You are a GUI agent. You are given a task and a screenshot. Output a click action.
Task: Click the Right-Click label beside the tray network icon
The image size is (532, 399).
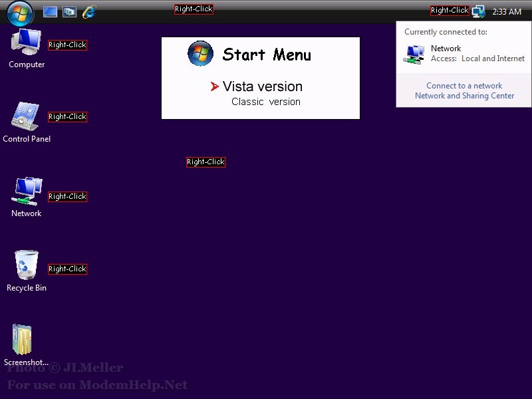click(450, 11)
